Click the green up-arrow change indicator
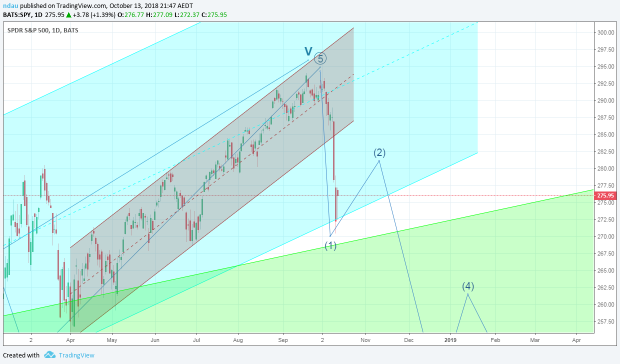620x364 pixels. coord(68,15)
